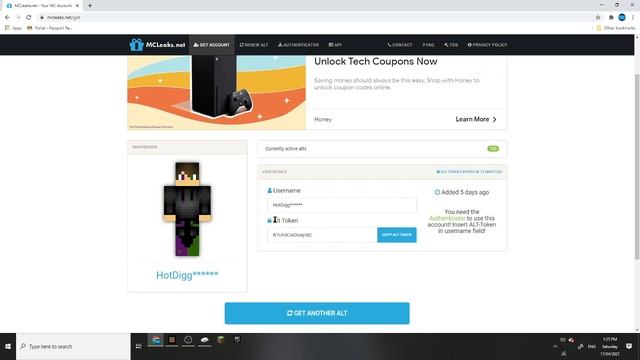Viewport: 640px width, 360px height.
Task: Click the Chrome icon on the taskbar
Action: click(156, 340)
